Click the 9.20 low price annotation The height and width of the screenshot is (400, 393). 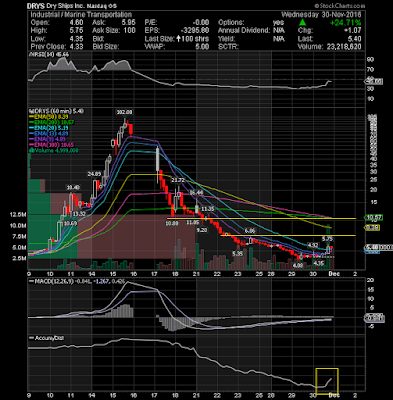click(202, 230)
